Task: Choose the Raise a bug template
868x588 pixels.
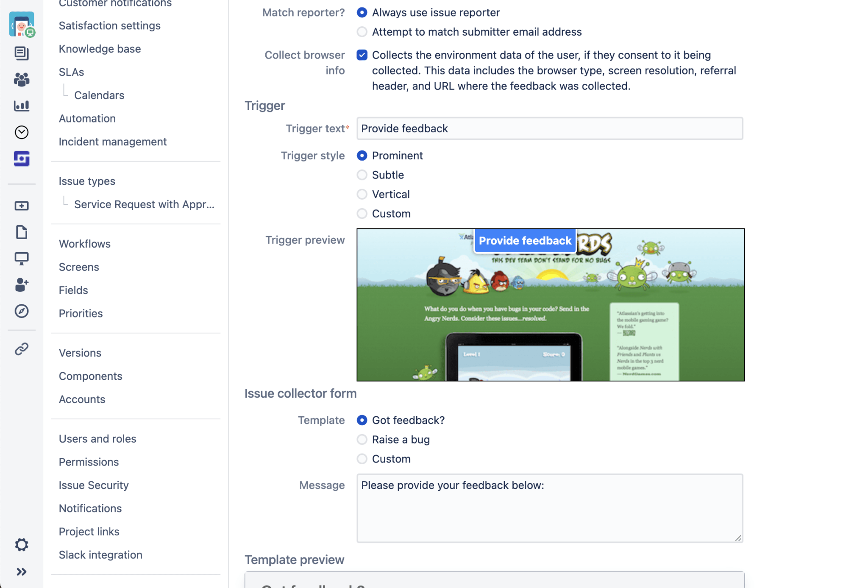Action: 362,440
